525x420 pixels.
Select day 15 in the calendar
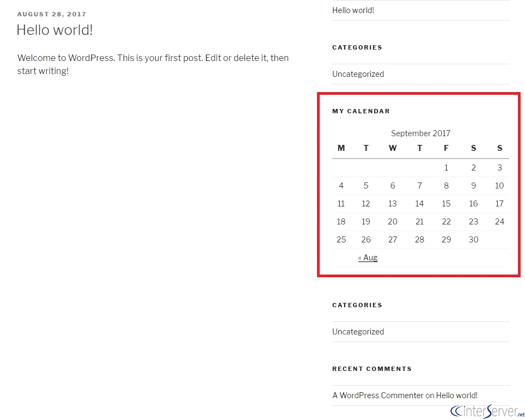[x=446, y=204]
